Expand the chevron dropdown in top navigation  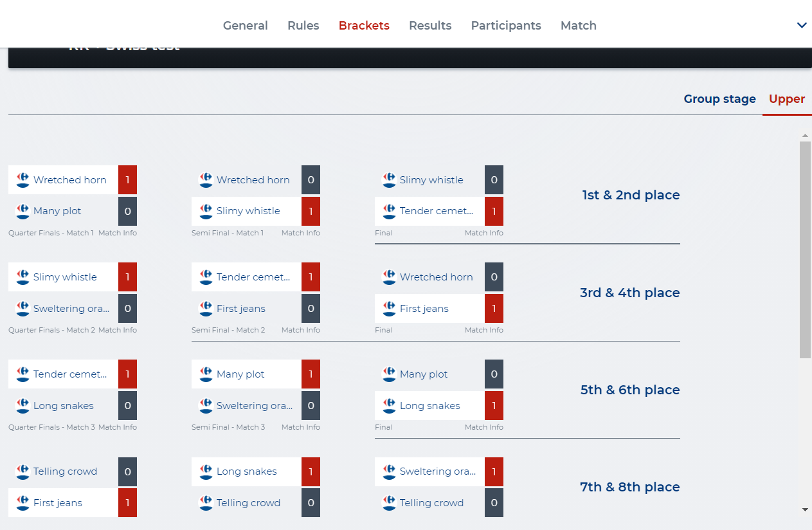pos(802,26)
